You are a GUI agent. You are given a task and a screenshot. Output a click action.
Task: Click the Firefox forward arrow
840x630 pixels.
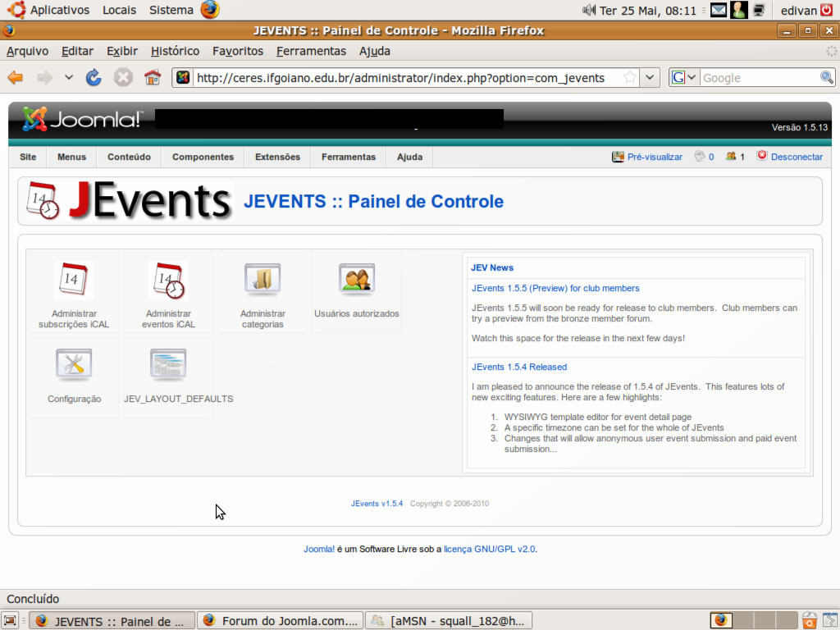click(44, 78)
